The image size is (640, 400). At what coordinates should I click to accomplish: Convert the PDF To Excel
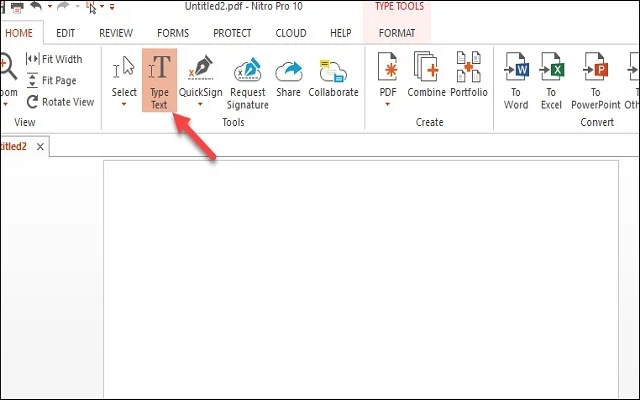tap(551, 81)
